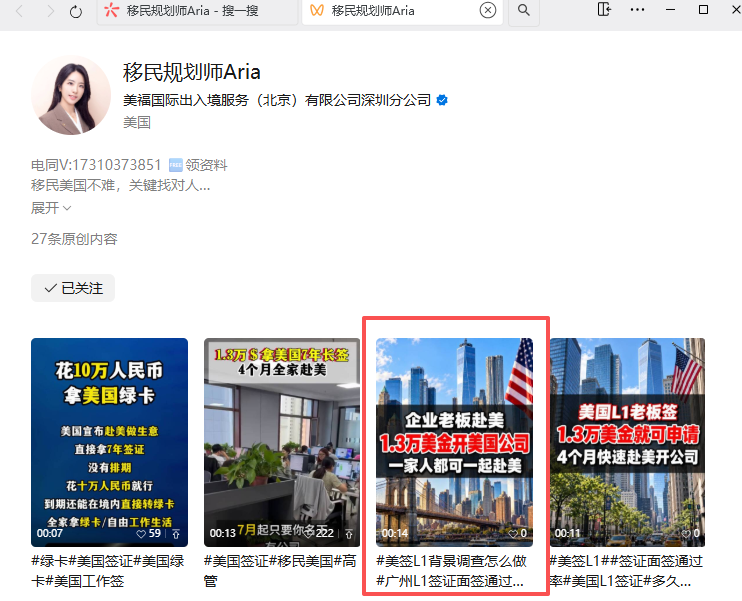This screenshot has height=601, width=742.
Task: Open the 企业老板赴美 video thumbnail
Action: pyautogui.click(x=454, y=442)
